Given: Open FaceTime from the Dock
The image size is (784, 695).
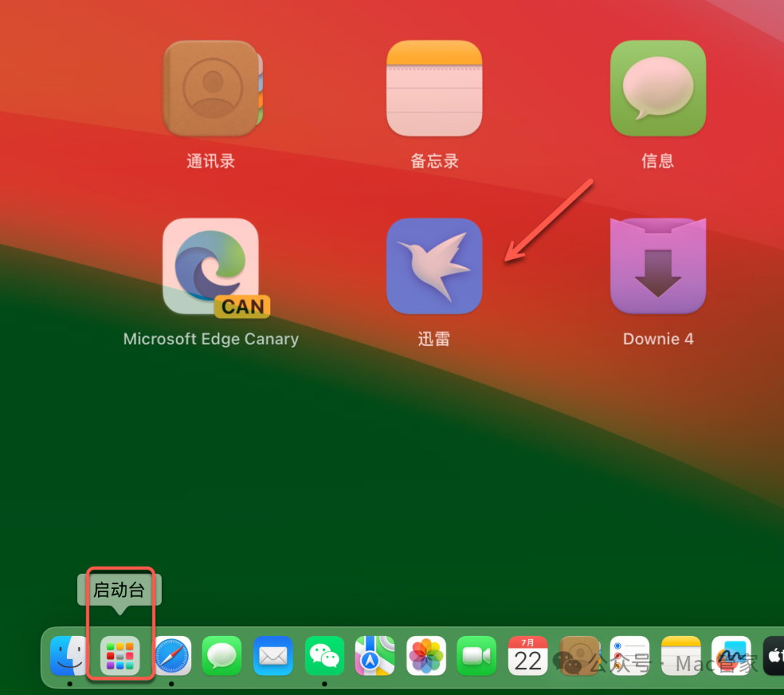Looking at the screenshot, I should tap(476, 656).
